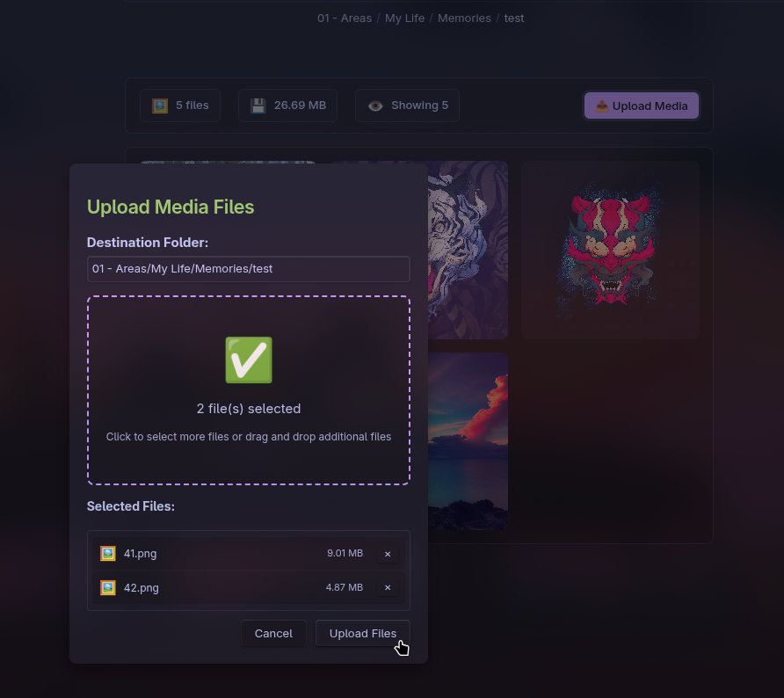Go to 01 - Areas breadcrumb
This screenshot has height=698, width=784.
coord(345,18)
